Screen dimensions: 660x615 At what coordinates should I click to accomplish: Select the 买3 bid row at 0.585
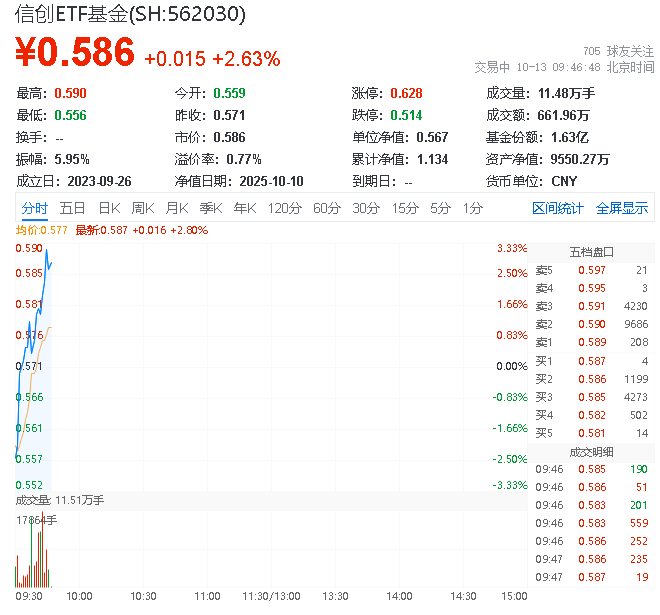590,397
